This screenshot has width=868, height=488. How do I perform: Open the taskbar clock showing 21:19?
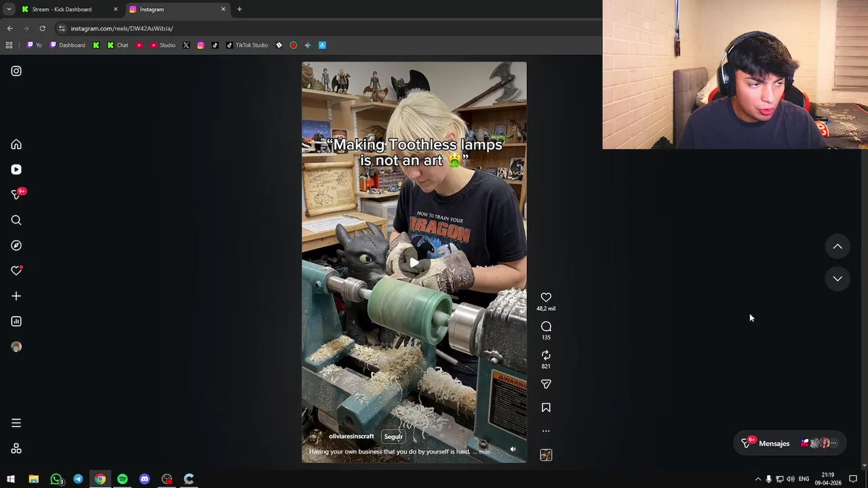(828, 479)
